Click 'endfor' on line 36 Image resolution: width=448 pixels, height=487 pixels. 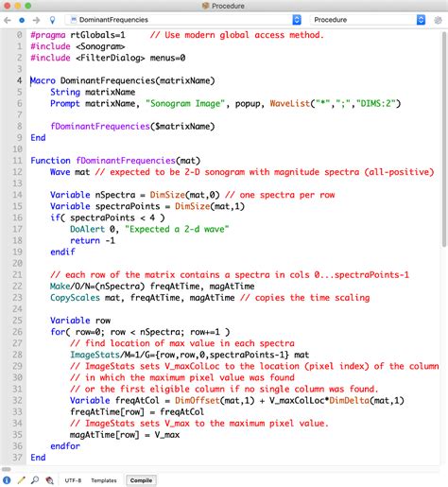65,446
